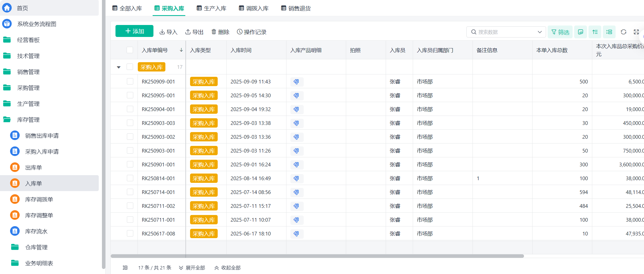Click the refresh icon in the toolbar
Viewport: 644px width, 274px height.
[x=624, y=32]
